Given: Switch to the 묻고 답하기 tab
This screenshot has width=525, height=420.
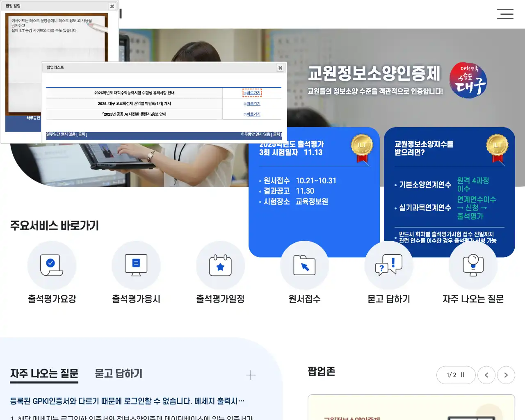Looking at the screenshot, I should pos(118,374).
